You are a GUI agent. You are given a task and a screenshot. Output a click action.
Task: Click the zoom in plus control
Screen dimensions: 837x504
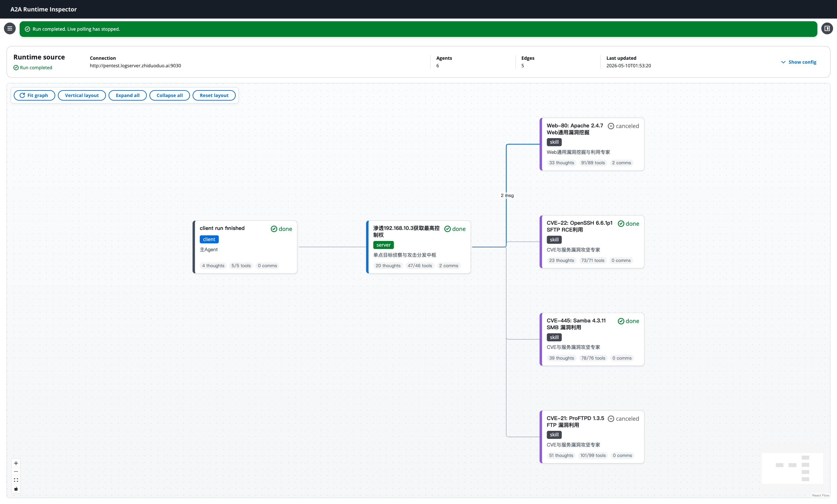click(x=16, y=463)
